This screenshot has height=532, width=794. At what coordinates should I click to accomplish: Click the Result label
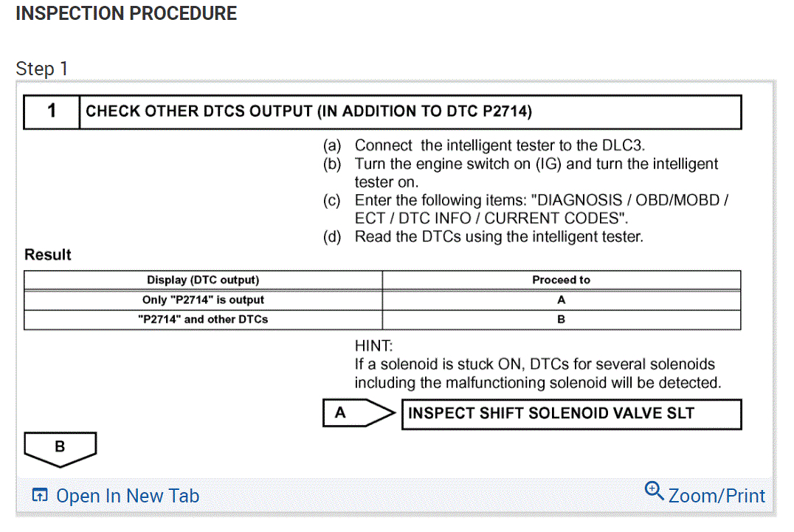48,255
